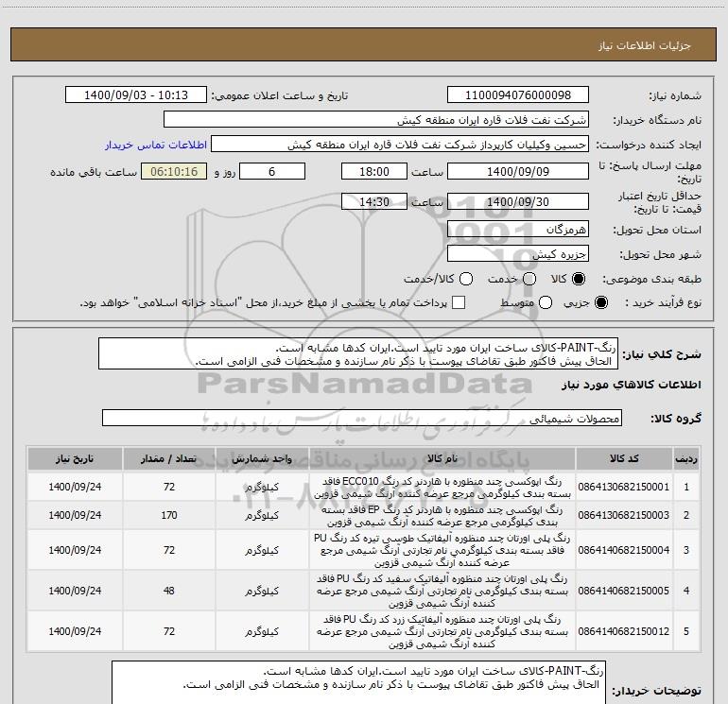
Task: Click the remaining days field showing 6
Action: (272, 171)
